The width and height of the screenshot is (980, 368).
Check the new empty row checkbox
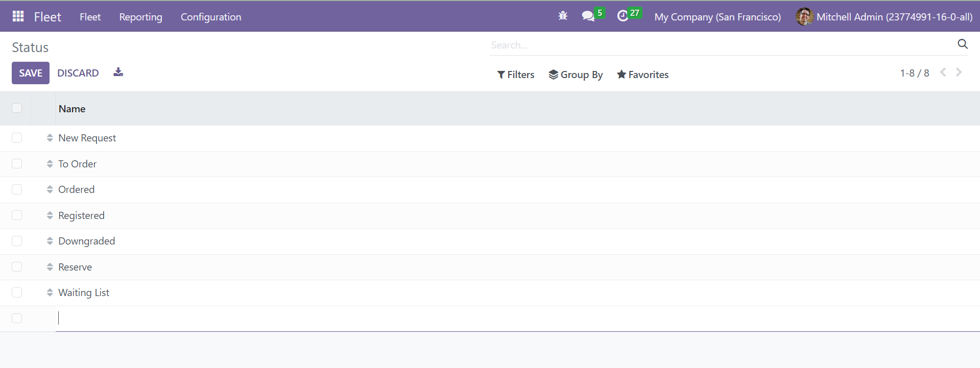pos(17,318)
